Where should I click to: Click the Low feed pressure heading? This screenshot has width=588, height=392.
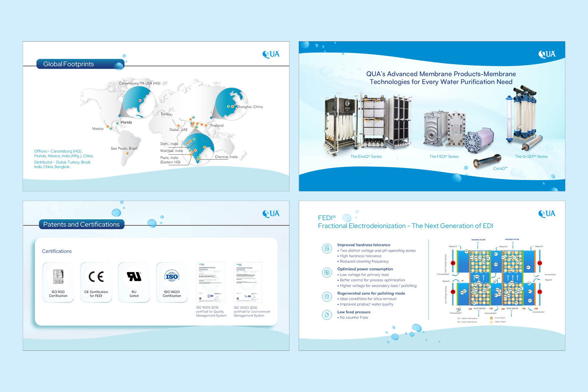(x=354, y=312)
